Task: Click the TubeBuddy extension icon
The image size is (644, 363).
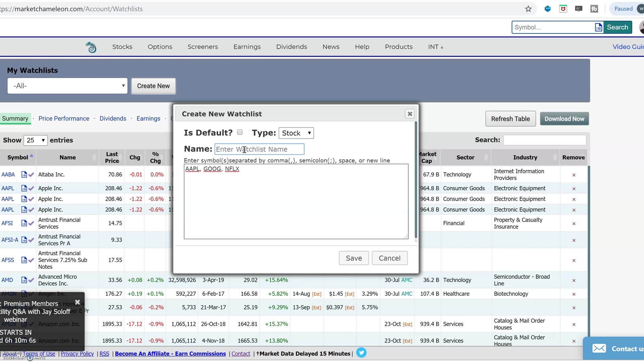Action: pos(594,9)
